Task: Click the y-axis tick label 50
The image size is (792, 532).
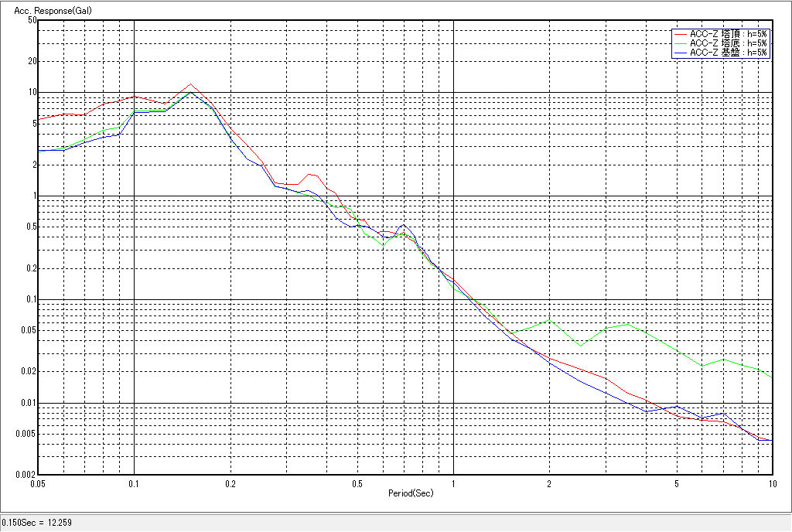Action: [32, 20]
